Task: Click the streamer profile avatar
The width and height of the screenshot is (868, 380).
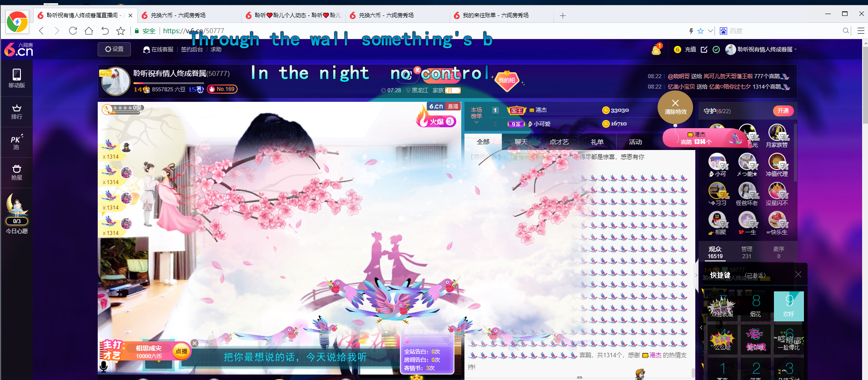Action: (116, 81)
